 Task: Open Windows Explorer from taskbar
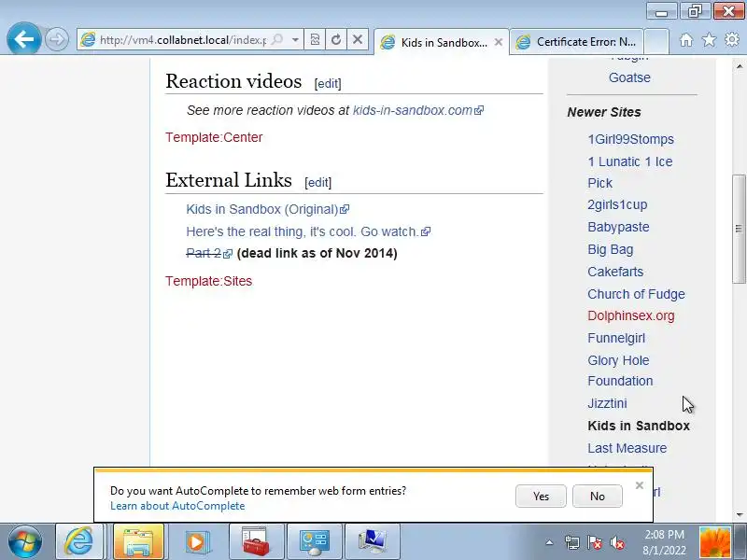pos(138,541)
